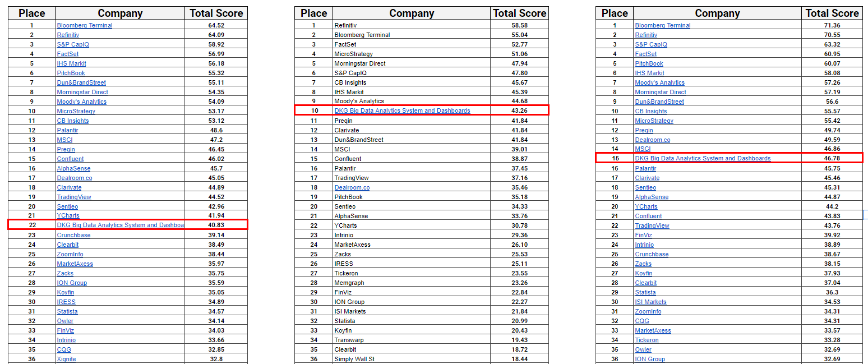The image size is (868, 364).
Task: Click the score cell showing 71.36
Action: pyautogui.click(x=832, y=25)
